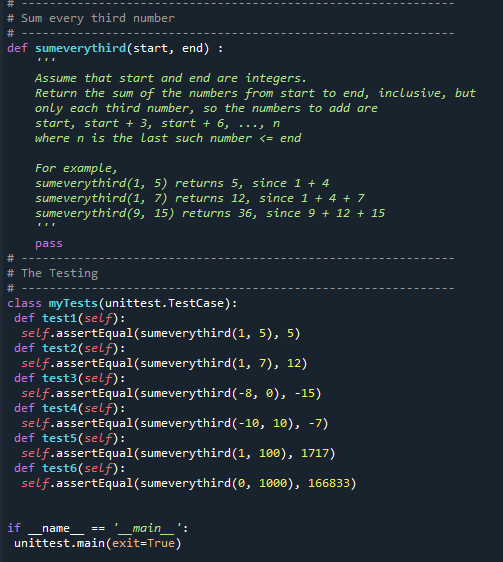Click the method name test1

pyautogui.click(x=60, y=318)
